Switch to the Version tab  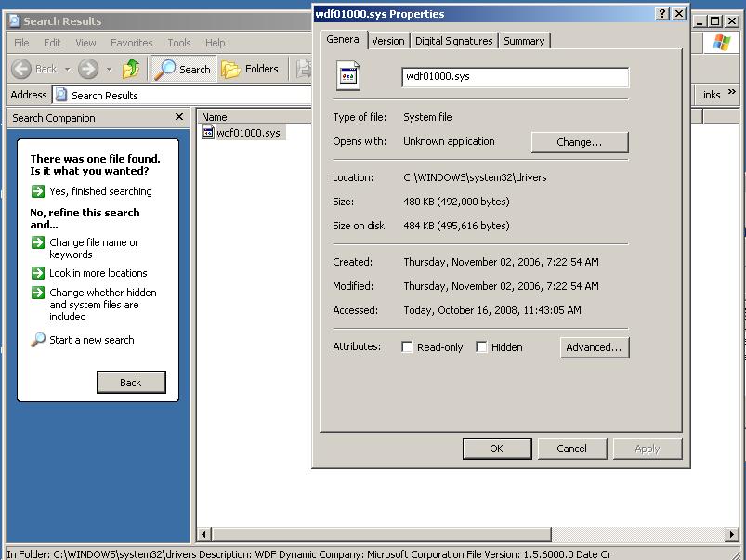click(388, 41)
